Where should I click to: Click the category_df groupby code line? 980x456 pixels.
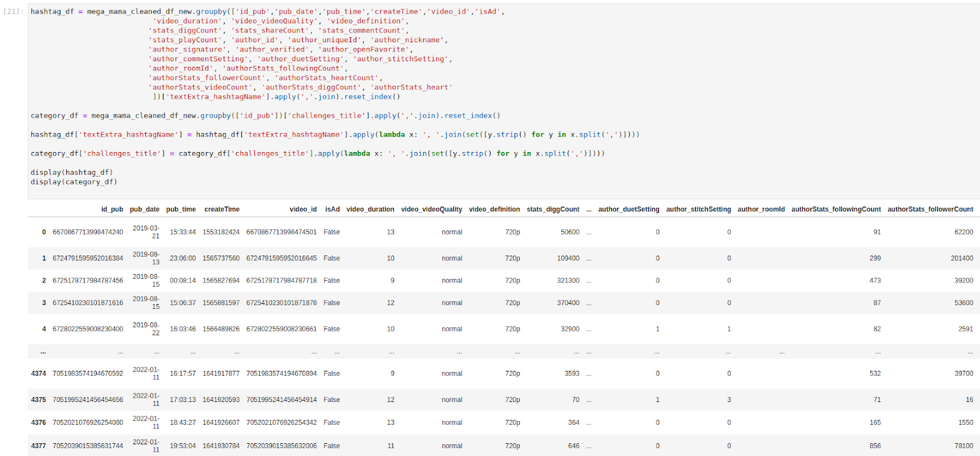coord(265,116)
